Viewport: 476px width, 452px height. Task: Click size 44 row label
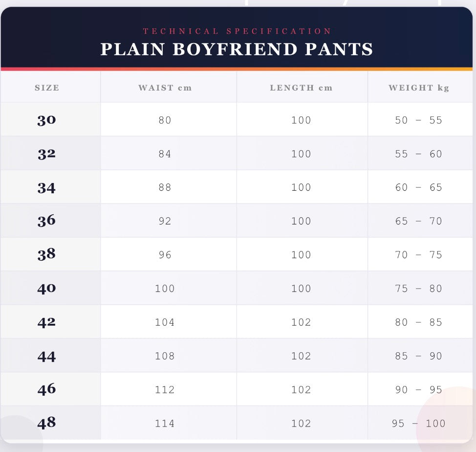coord(46,356)
